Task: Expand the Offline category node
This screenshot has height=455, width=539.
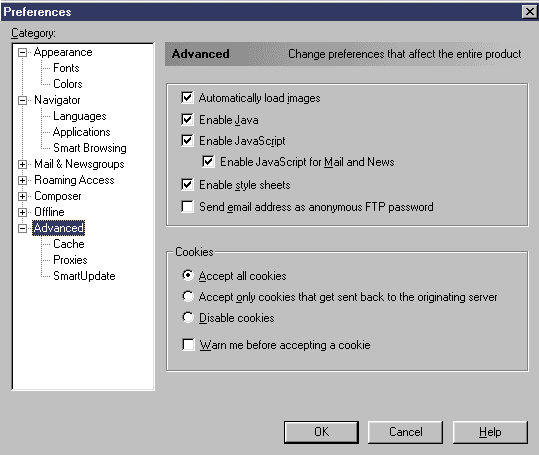Action: [x=22, y=212]
